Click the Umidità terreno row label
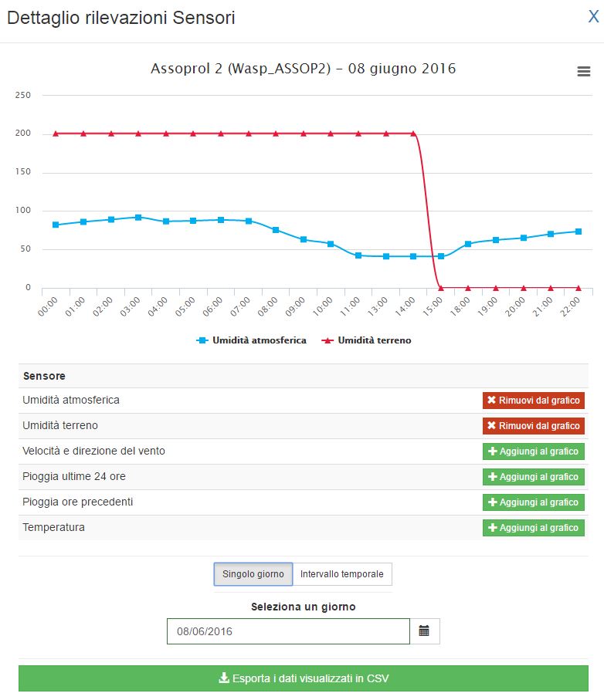The height and width of the screenshot is (700, 604). (x=60, y=425)
